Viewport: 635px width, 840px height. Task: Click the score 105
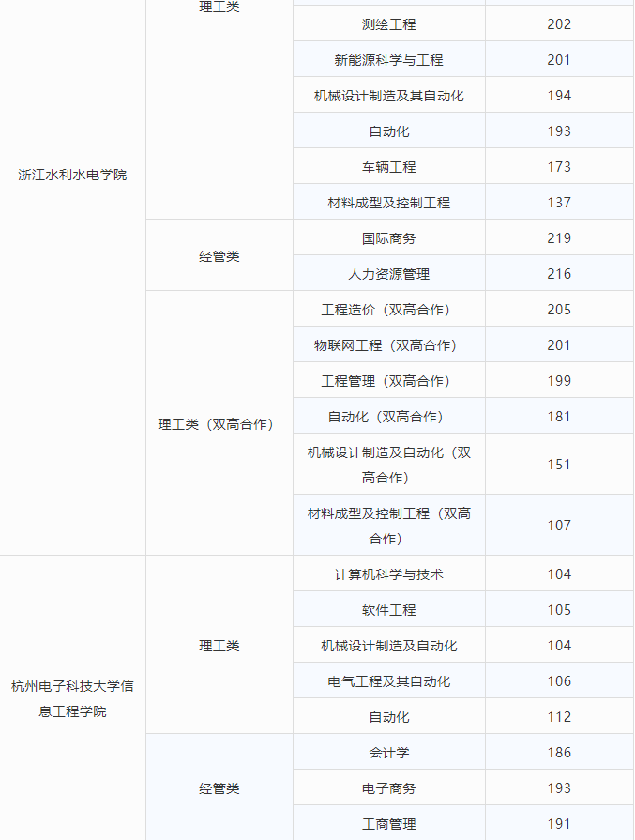tap(559, 610)
